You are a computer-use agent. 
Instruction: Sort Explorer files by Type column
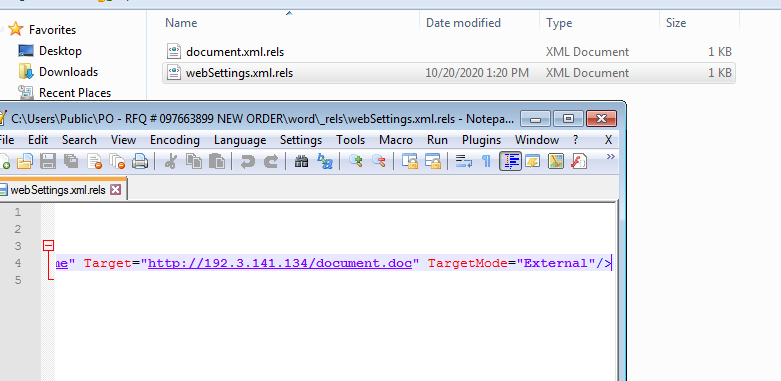pos(559,23)
